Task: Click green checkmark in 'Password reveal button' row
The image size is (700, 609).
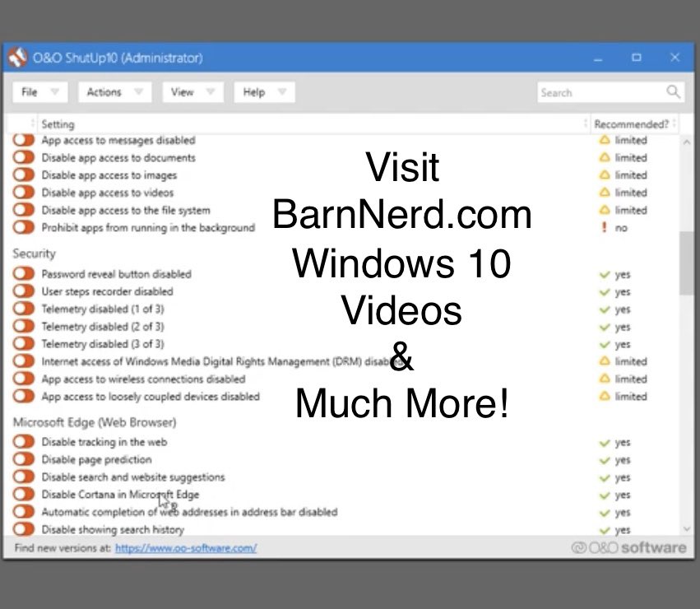Action: tap(605, 274)
